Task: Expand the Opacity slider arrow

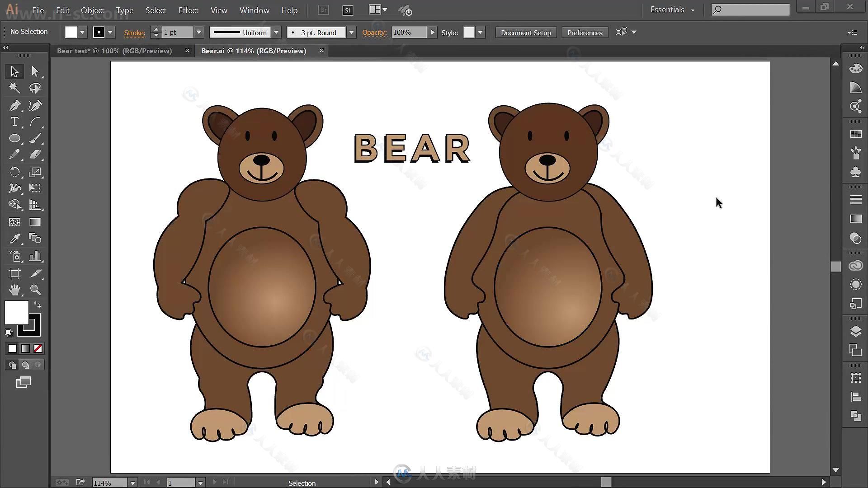Action: pyautogui.click(x=433, y=33)
